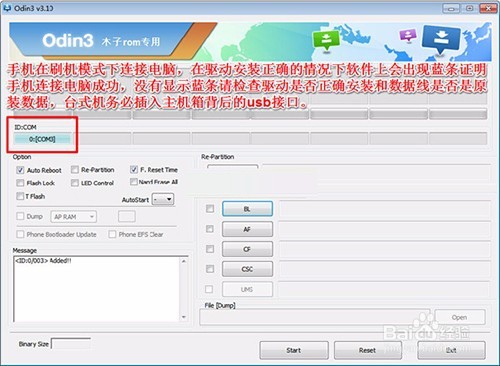Click the Binary Size field
Image resolution: width=500 pixels, height=366 pixels.
click(x=70, y=344)
